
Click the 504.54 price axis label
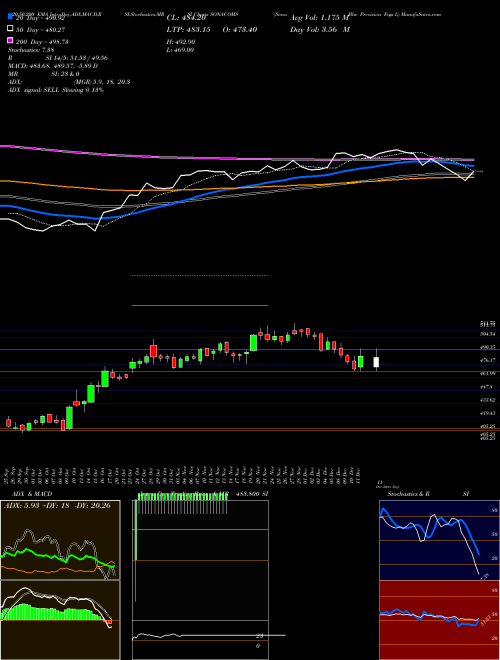(487, 334)
